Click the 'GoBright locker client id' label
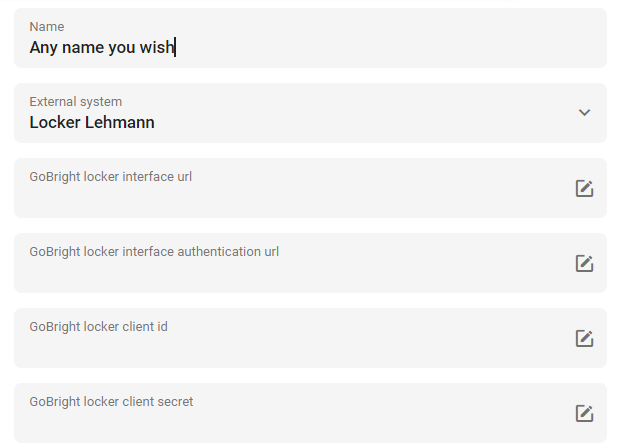Image resolution: width=618 pixels, height=446 pixels. (99, 327)
